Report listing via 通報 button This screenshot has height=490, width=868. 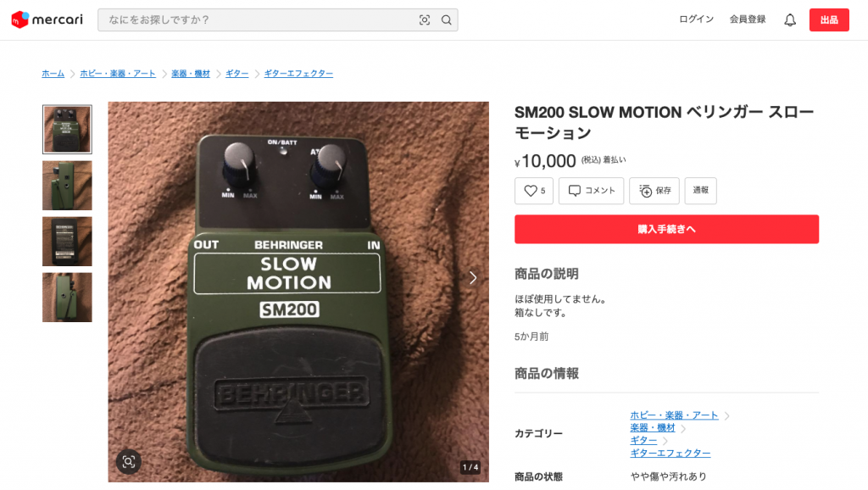[700, 191]
